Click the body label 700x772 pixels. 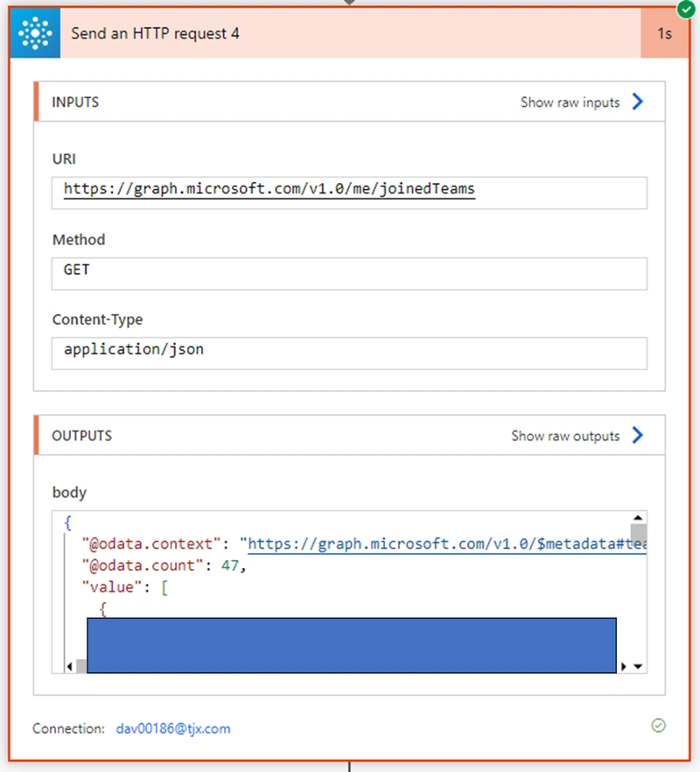click(69, 492)
